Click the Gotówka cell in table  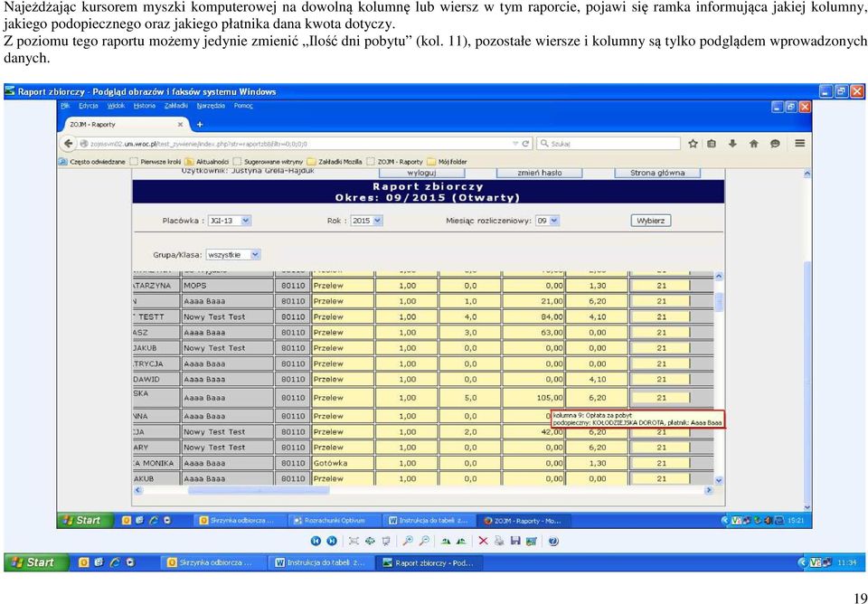[343, 463]
